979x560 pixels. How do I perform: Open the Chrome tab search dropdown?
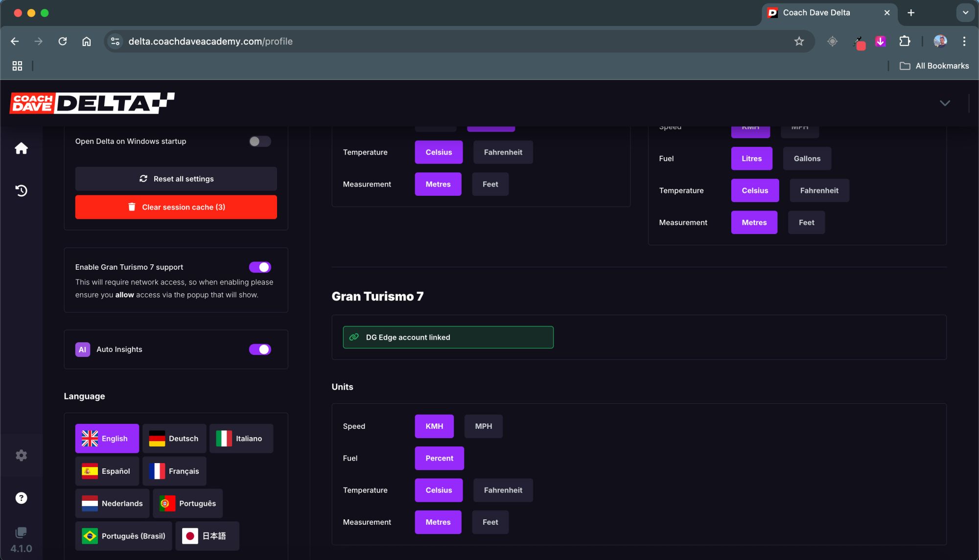click(965, 13)
